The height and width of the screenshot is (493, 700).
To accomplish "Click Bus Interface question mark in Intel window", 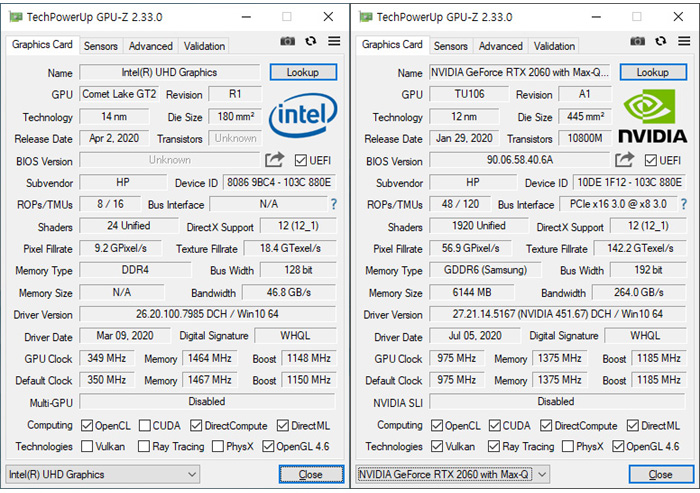I will pyautogui.click(x=333, y=204).
